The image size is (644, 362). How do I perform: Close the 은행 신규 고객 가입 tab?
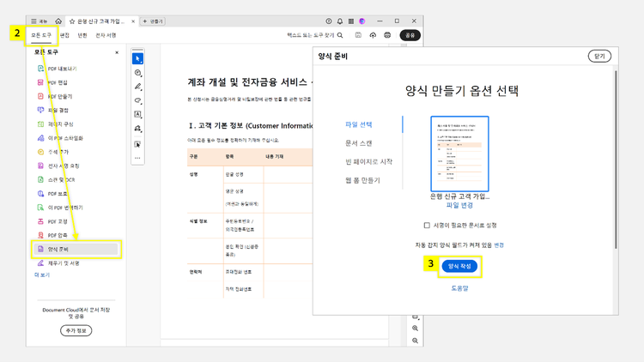coord(133,21)
